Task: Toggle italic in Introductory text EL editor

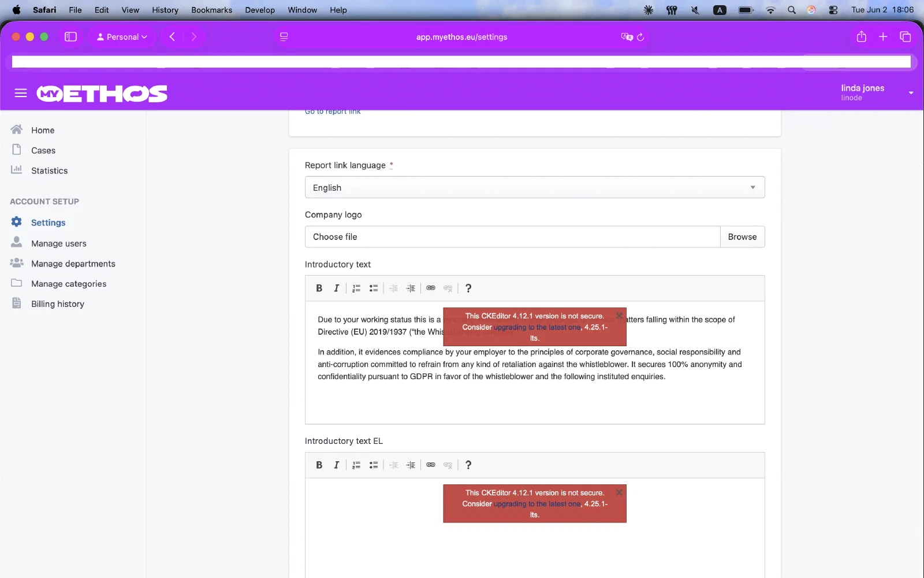Action: (x=336, y=465)
